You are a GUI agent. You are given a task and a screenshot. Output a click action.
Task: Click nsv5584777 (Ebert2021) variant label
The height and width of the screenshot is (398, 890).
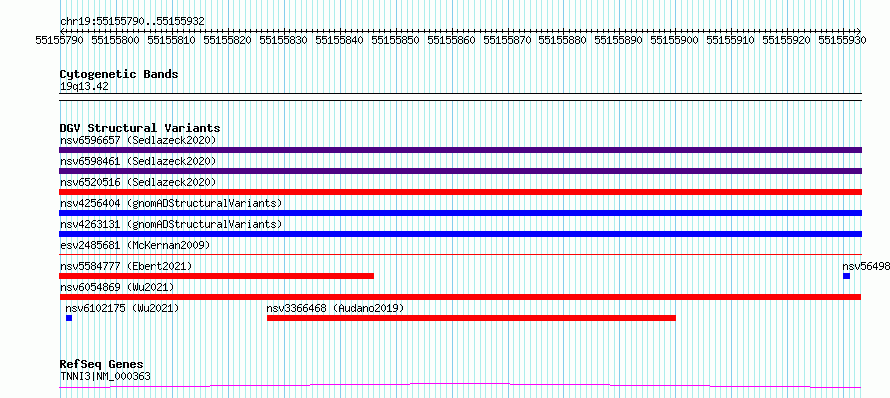pos(126,266)
